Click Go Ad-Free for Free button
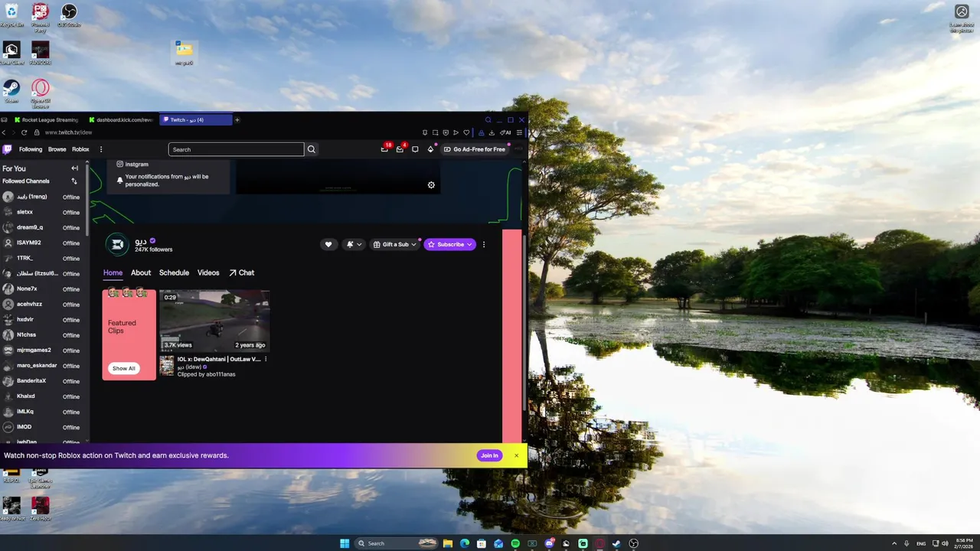Viewport: 980px width, 551px height. (x=475, y=149)
